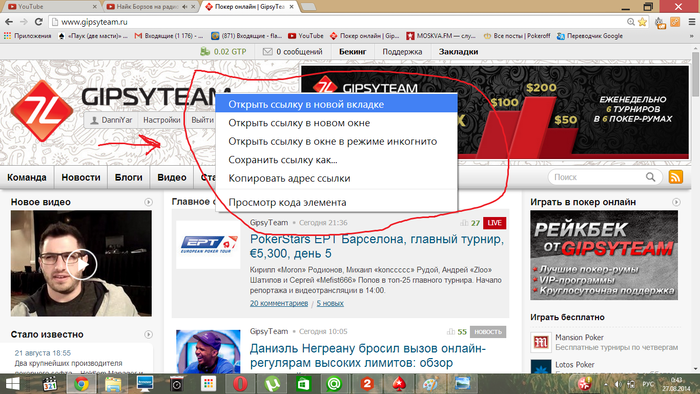
Task: Open uTorrent from the taskbar
Action: [272, 384]
